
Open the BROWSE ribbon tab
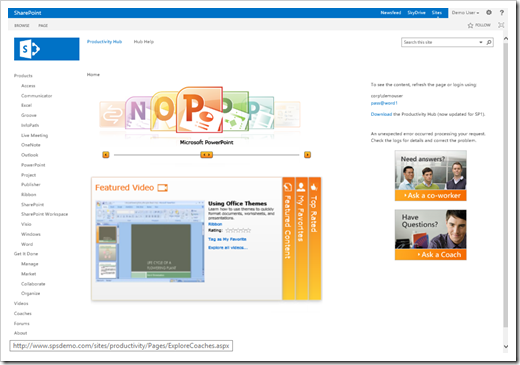coord(22,26)
